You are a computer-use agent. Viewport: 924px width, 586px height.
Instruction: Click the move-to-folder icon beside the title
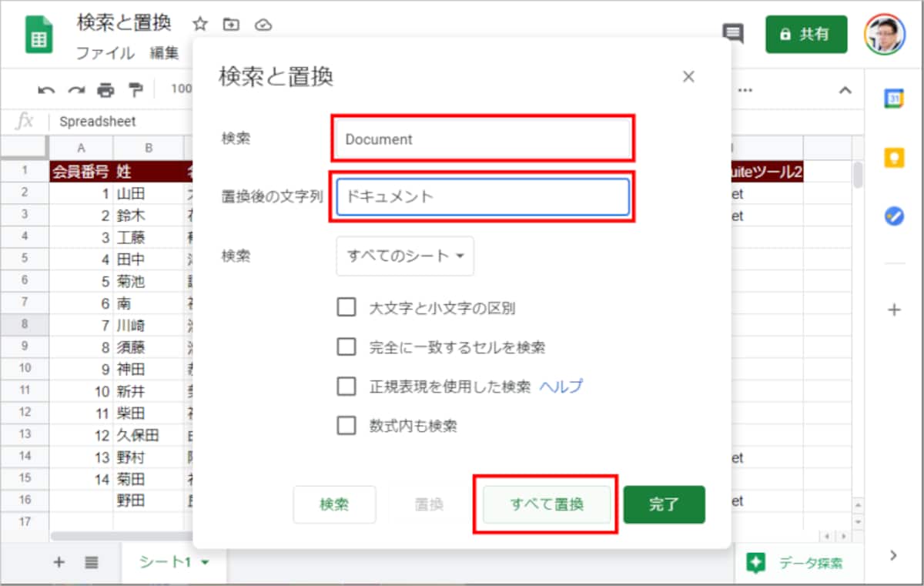231,24
